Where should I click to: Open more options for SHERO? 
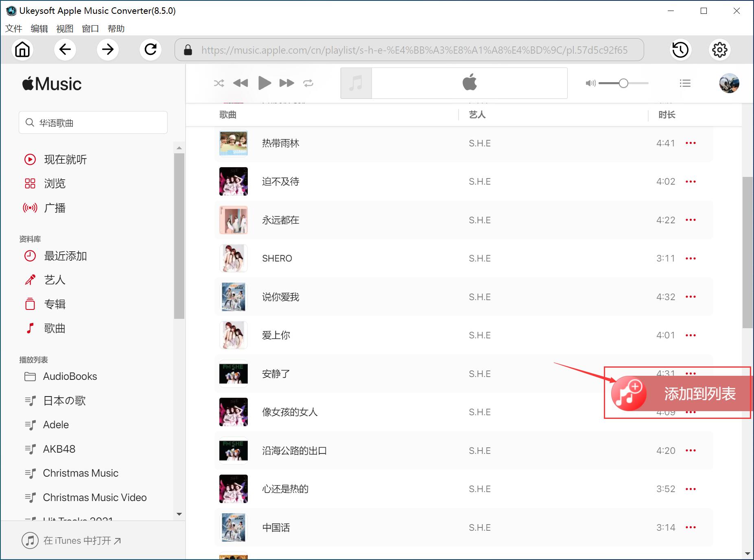(x=691, y=258)
